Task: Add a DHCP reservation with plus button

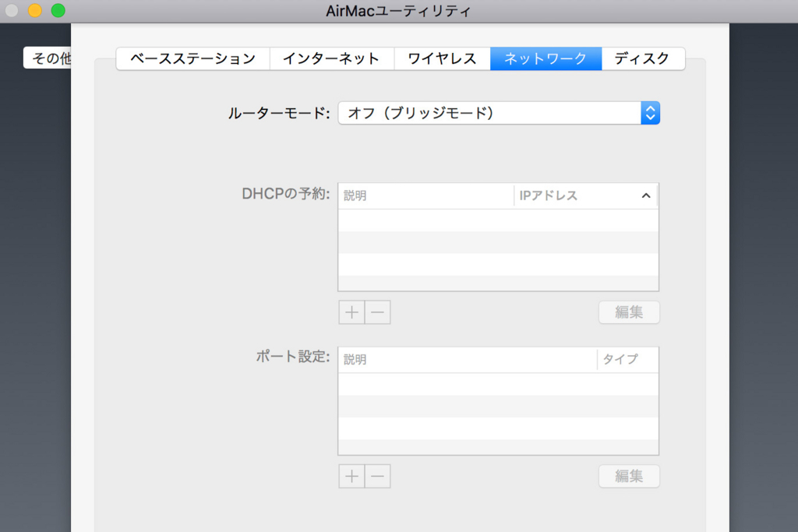Action: tap(351, 312)
